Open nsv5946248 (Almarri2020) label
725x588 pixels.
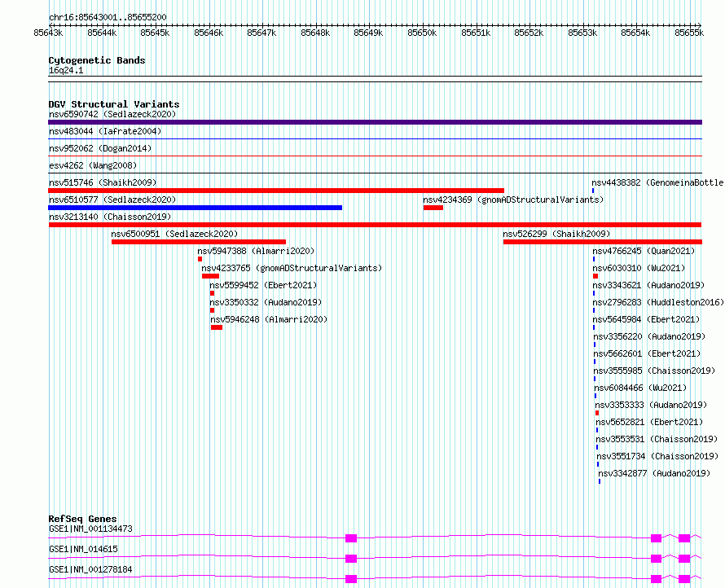tap(269, 319)
